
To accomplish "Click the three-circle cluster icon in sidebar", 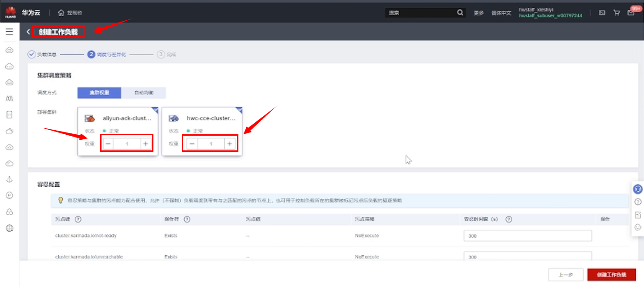I will (9, 212).
